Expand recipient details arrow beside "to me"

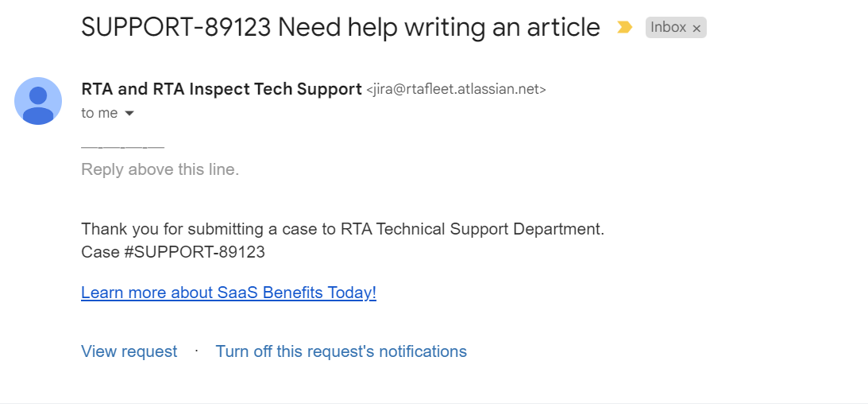click(129, 114)
